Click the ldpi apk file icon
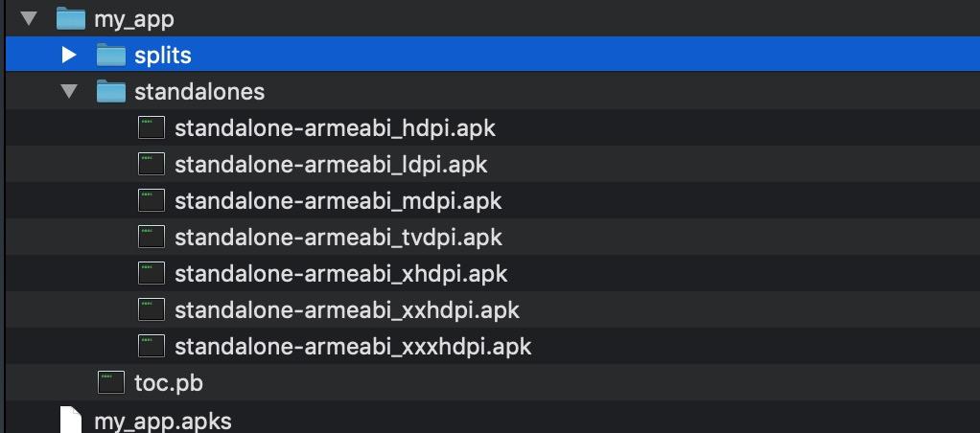The image size is (980, 433). click(x=152, y=164)
